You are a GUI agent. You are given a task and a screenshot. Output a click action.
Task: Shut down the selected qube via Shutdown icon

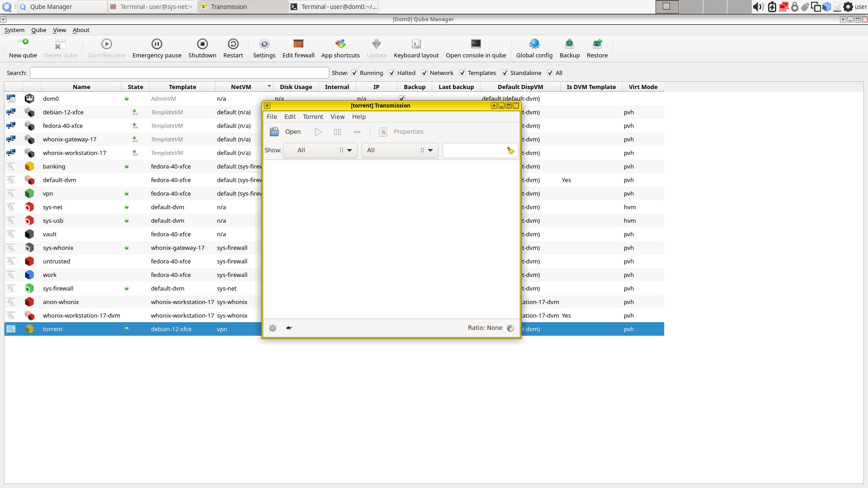203,44
